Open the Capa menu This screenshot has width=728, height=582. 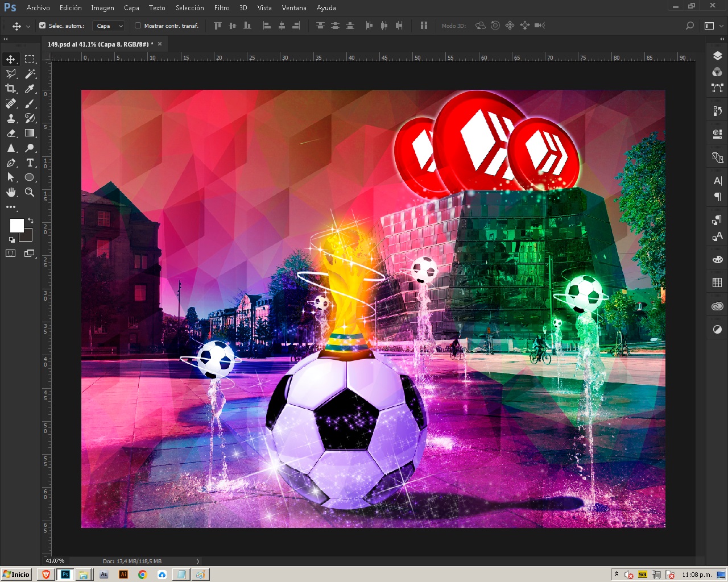point(131,8)
